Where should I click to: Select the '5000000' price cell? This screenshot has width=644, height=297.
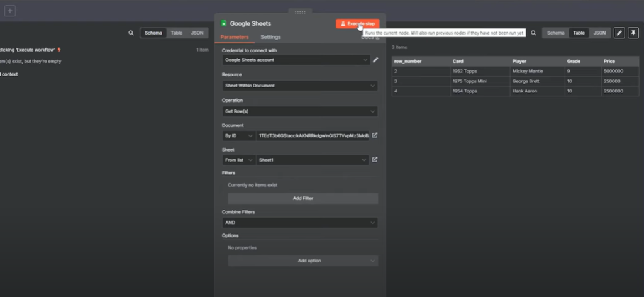pos(620,72)
